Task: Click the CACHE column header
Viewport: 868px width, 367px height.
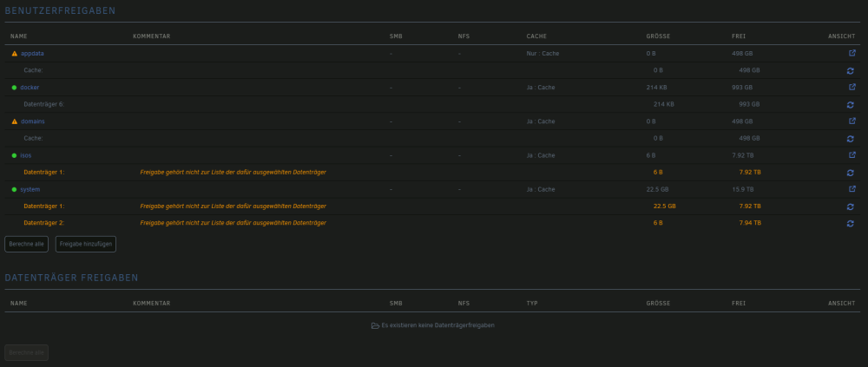Action: pos(536,36)
